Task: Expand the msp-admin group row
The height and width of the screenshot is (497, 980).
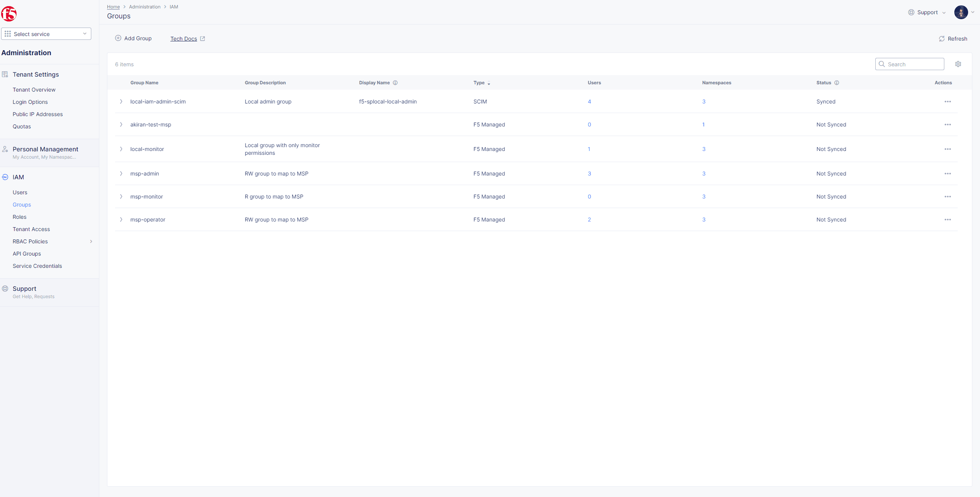Action: click(x=121, y=173)
